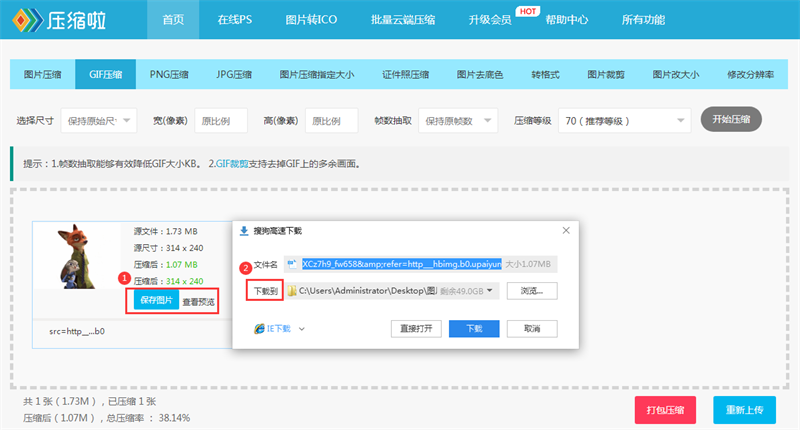Image resolution: width=800 pixels, height=430 pixels.
Task: Select the GIF压缩 tab
Action: 106,74
